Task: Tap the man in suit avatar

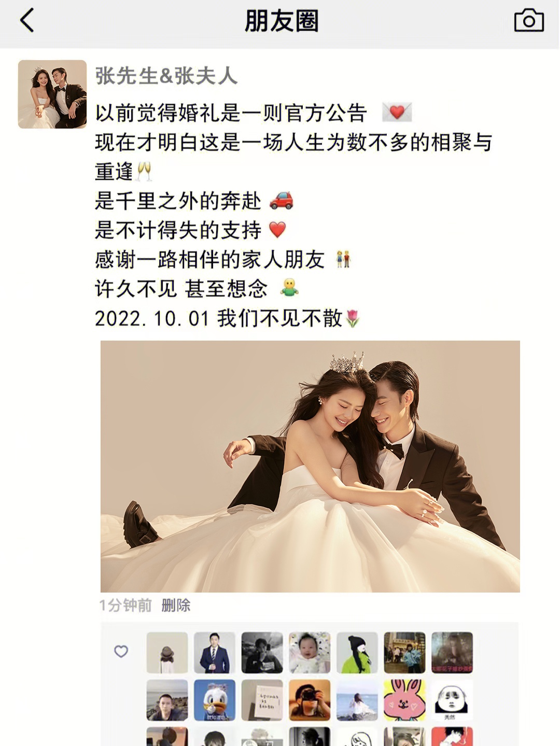Action: [x=215, y=653]
